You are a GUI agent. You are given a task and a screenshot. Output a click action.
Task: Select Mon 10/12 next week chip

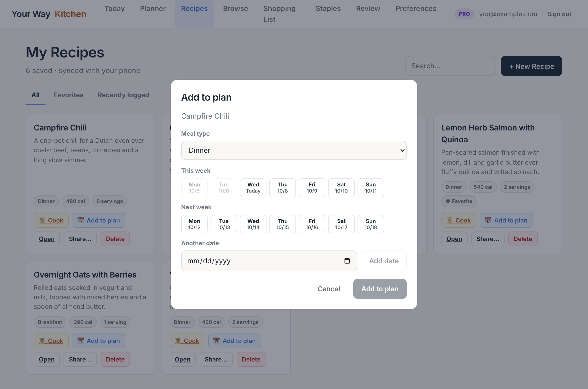coord(194,224)
